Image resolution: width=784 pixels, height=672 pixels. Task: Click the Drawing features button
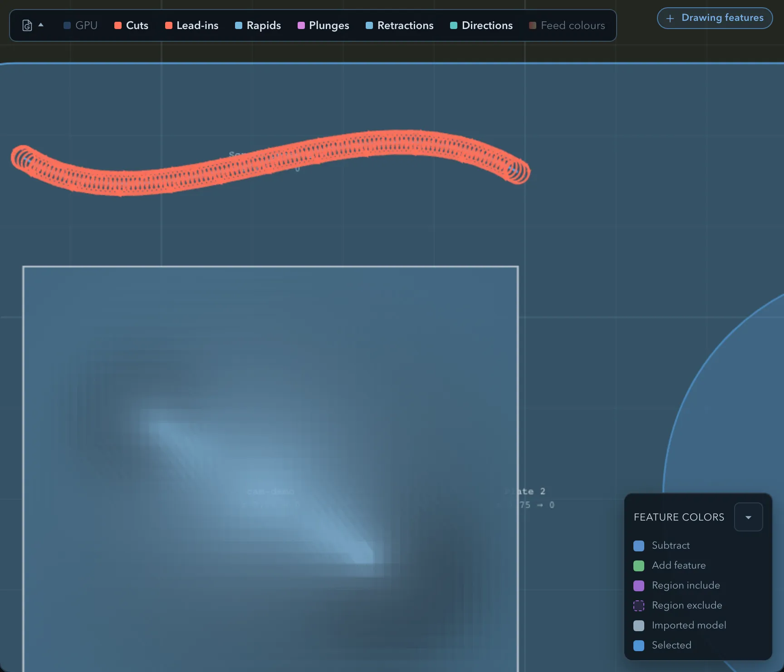point(715,18)
